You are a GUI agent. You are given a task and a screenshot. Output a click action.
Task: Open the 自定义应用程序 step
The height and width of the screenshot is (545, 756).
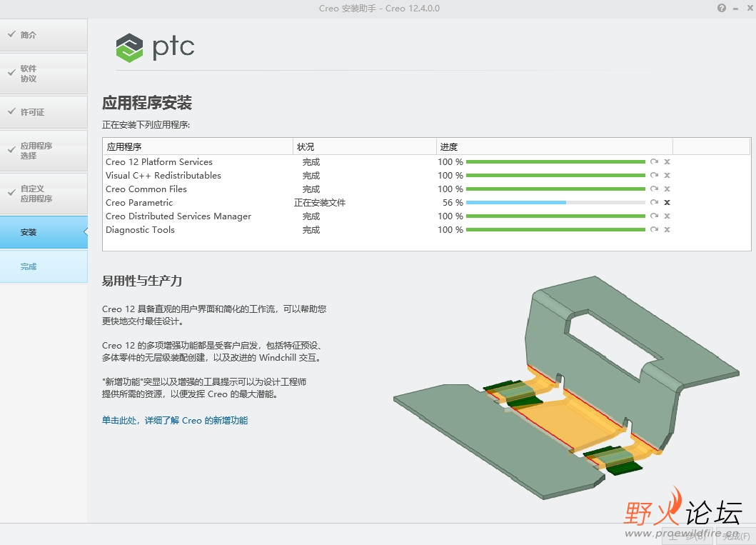pyautogui.click(x=44, y=194)
